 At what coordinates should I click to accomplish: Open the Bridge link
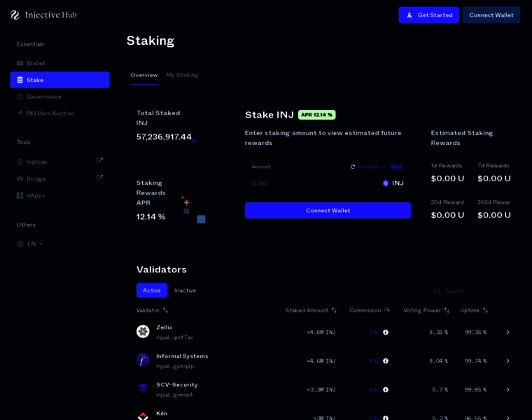point(59,178)
